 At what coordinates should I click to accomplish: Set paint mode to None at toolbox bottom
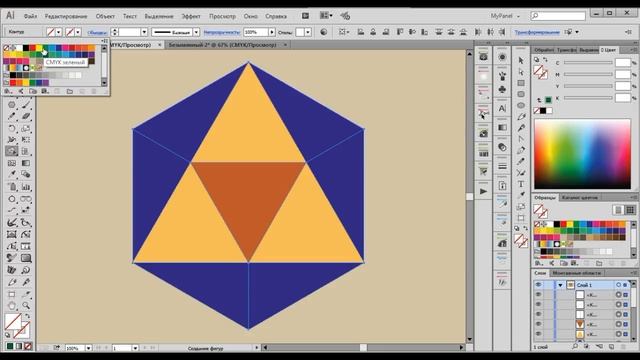click(x=28, y=347)
